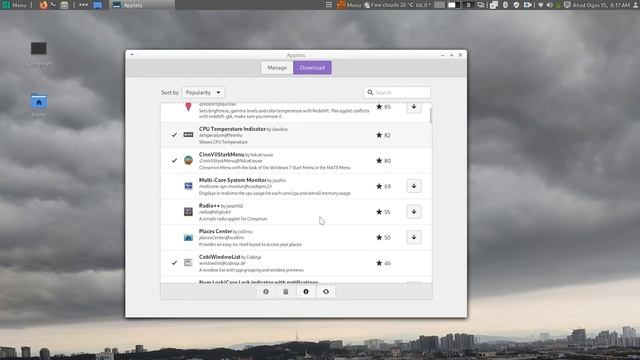Click the Multi-Core System Monitor applet icon
Viewport: 640px width, 360px height.
coord(188,186)
